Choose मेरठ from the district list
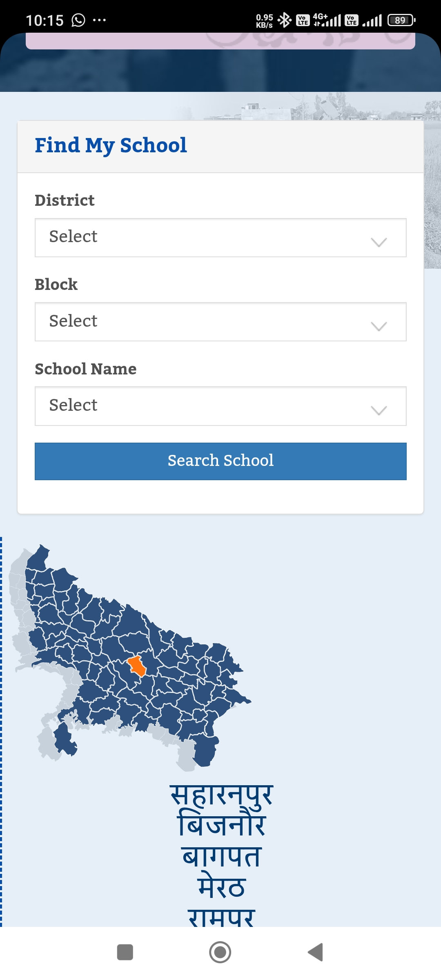The width and height of the screenshot is (441, 980). click(x=221, y=887)
